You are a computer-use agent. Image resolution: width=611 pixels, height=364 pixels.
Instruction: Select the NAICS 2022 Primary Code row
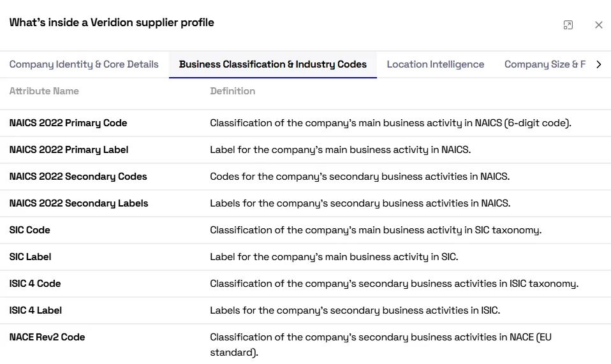point(305,123)
